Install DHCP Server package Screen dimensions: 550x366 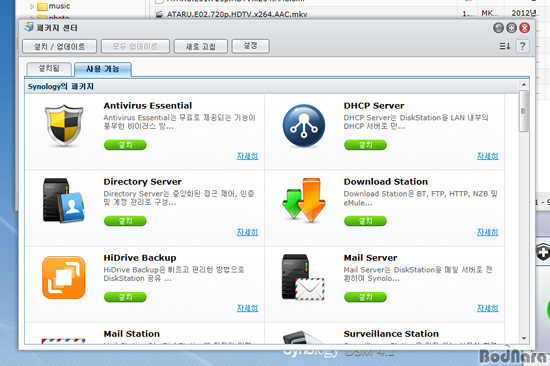365,145
